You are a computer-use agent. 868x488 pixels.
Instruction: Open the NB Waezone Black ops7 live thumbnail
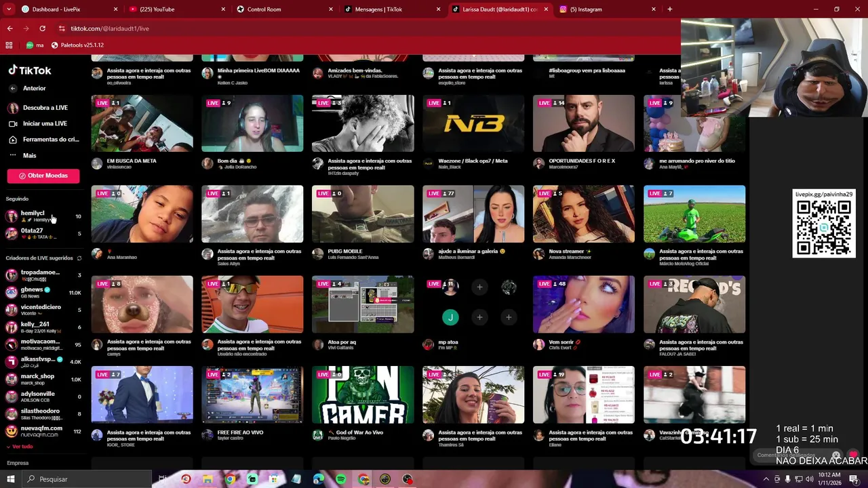click(473, 123)
